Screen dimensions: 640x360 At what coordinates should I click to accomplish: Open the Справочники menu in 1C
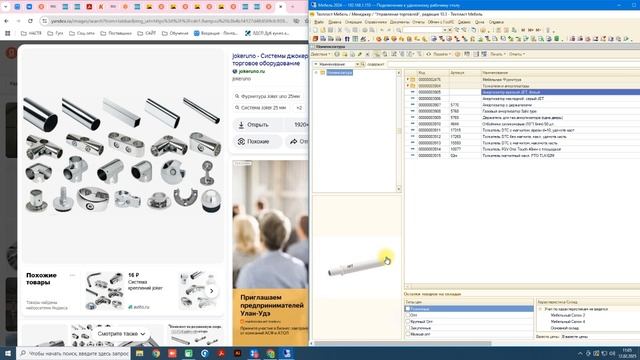tap(376, 22)
